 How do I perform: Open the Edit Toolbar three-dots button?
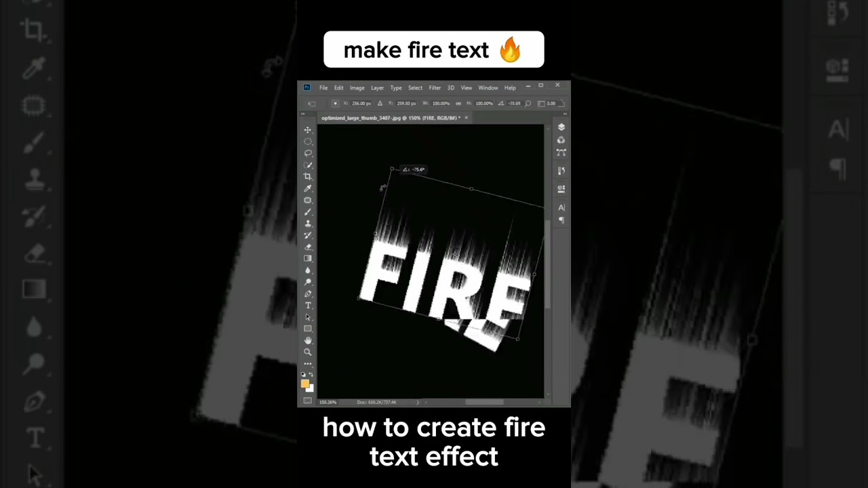307,364
